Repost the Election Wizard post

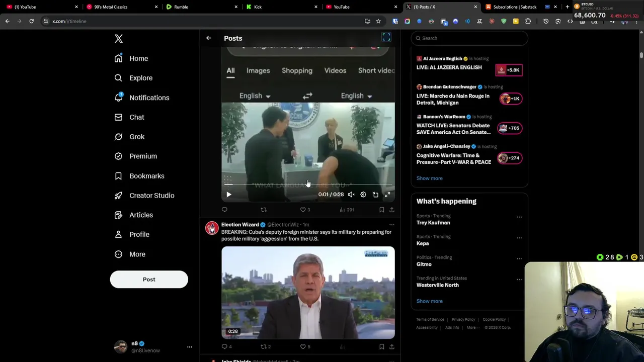click(x=266, y=346)
